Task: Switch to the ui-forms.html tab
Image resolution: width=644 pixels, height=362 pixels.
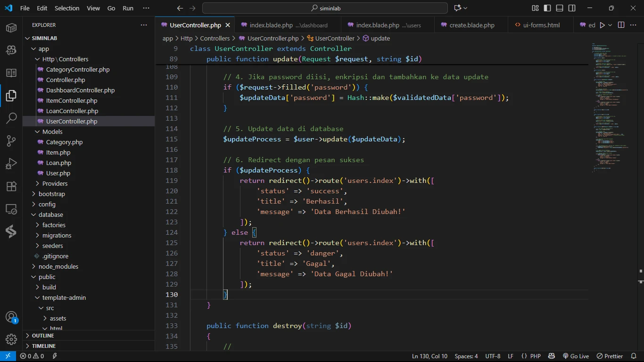Action: coord(542,25)
